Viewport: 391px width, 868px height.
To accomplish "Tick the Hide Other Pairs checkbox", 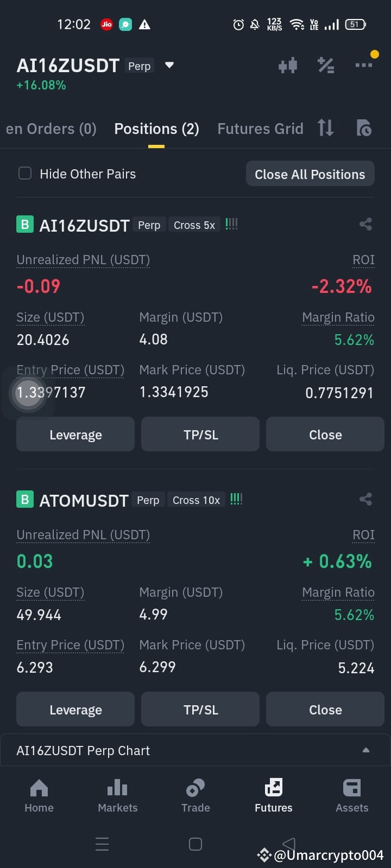I will 25,174.
